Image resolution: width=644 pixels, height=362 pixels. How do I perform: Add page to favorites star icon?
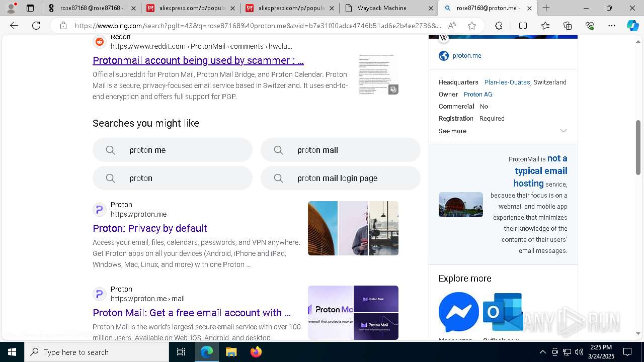pyautogui.click(x=472, y=26)
